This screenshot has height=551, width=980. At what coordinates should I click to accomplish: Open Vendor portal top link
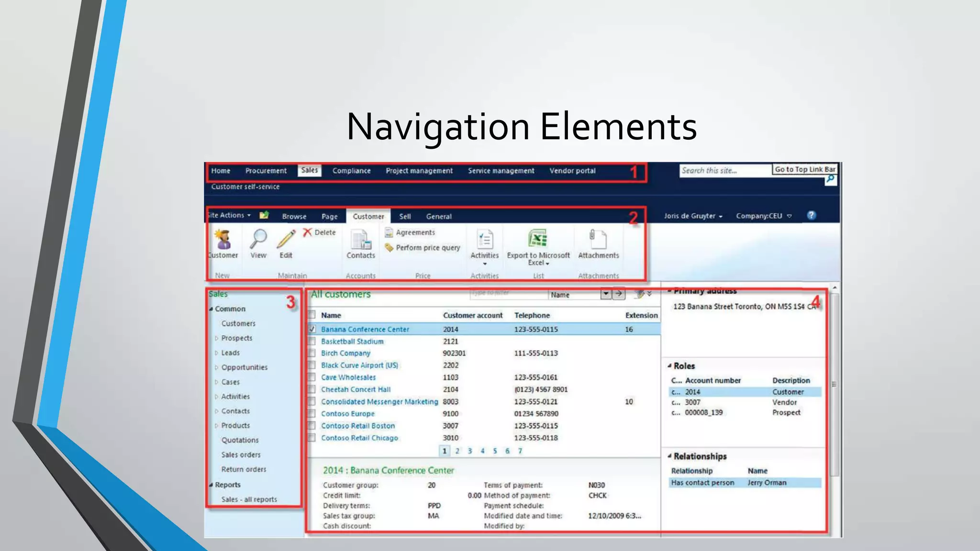coord(572,171)
